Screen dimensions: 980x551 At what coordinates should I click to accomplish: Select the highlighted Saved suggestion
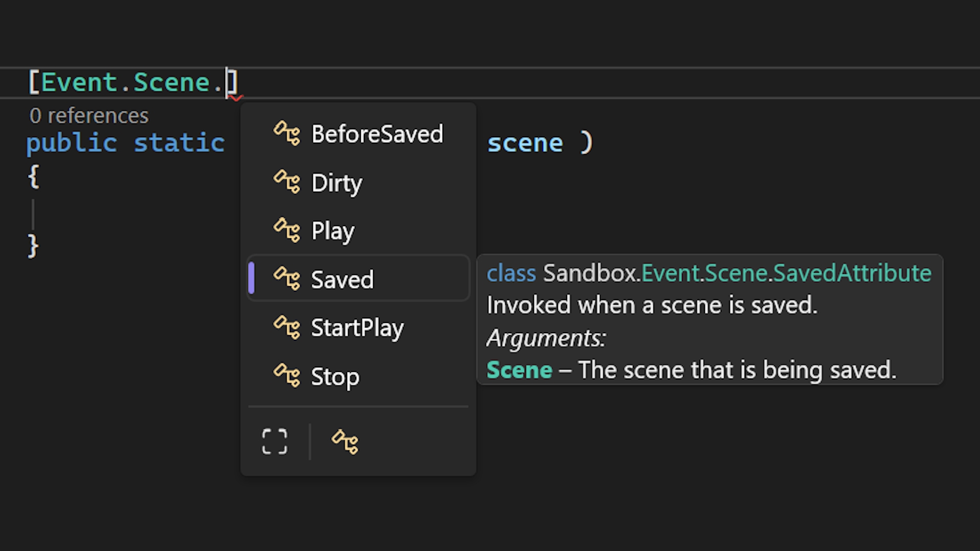coord(342,280)
